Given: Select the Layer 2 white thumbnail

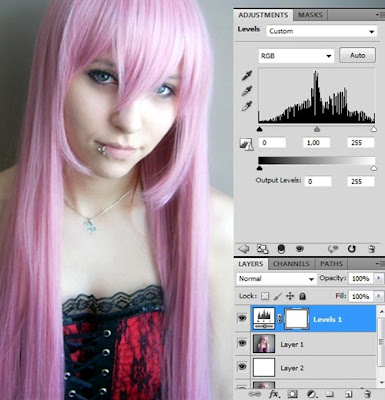Looking at the screenshot, I should click(264, 367).
